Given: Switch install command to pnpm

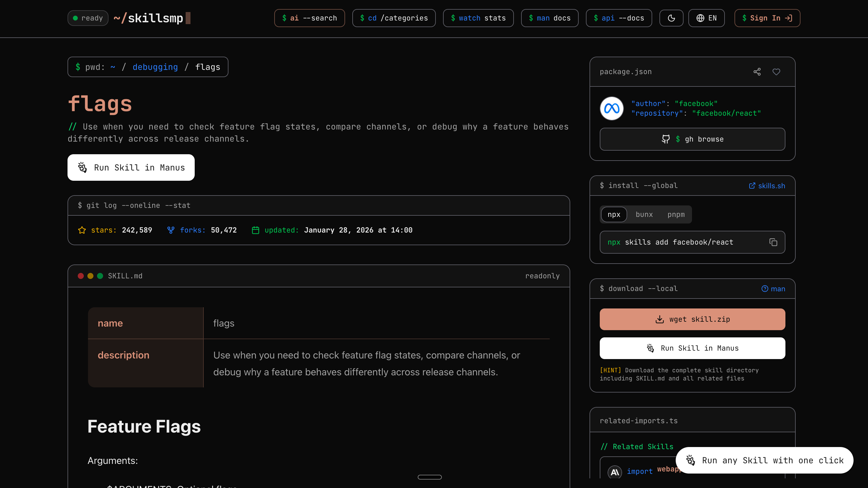Looking at the screenshot, I should click(676, 214).
